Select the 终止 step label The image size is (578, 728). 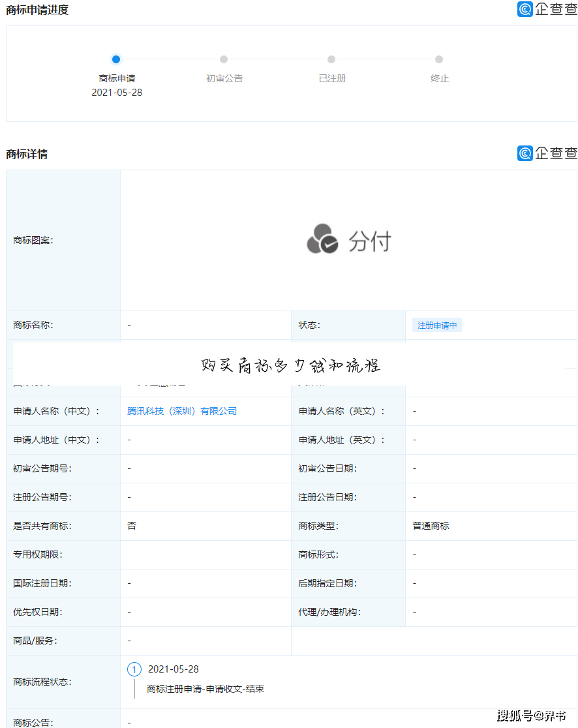(440, 79)
